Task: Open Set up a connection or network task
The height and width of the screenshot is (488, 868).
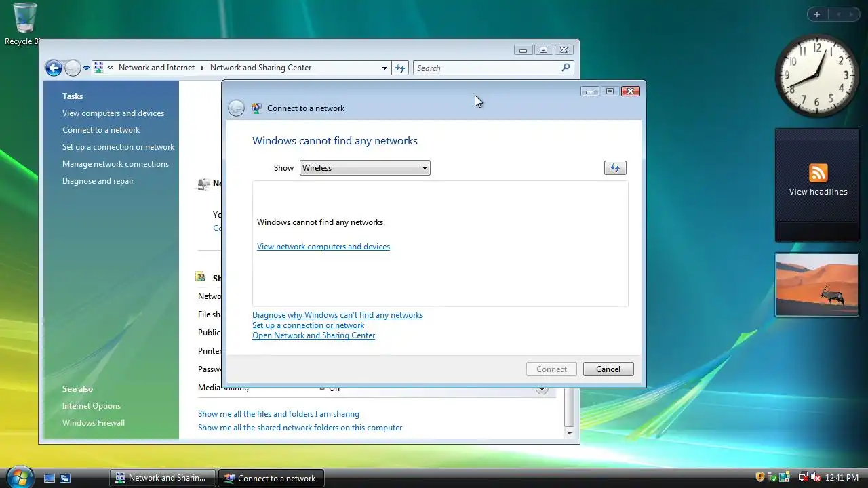Action: [118, 147]
